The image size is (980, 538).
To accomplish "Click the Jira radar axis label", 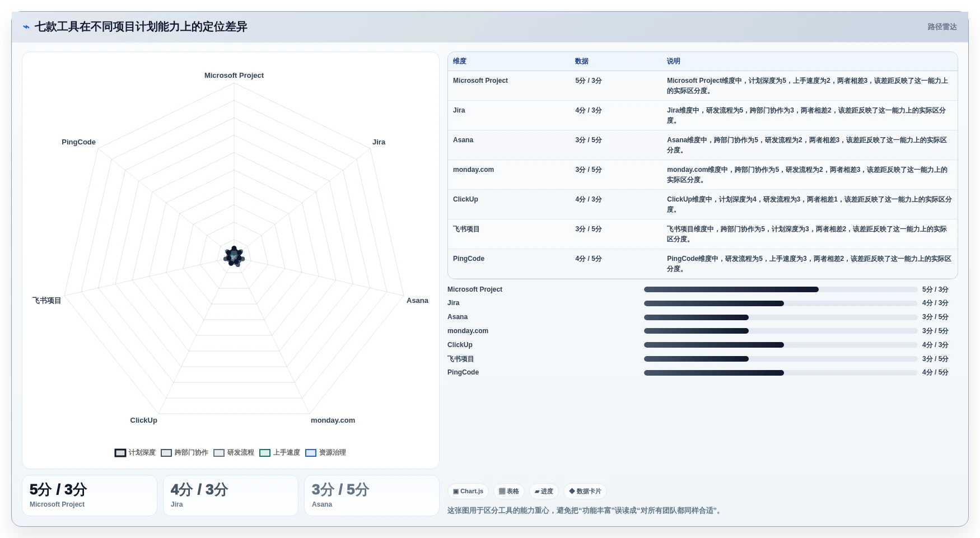I will (x=379, y=142).
